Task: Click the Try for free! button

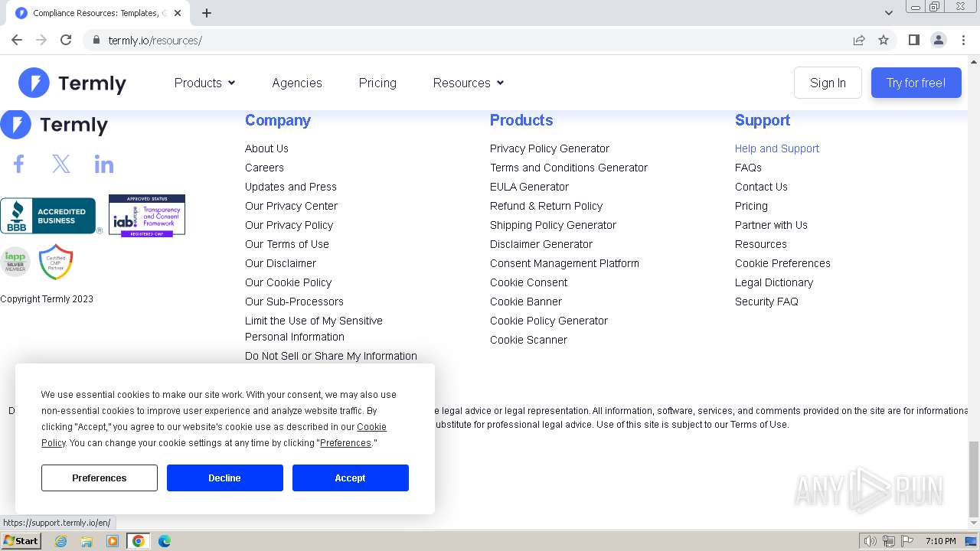Action: click(916, 83)
